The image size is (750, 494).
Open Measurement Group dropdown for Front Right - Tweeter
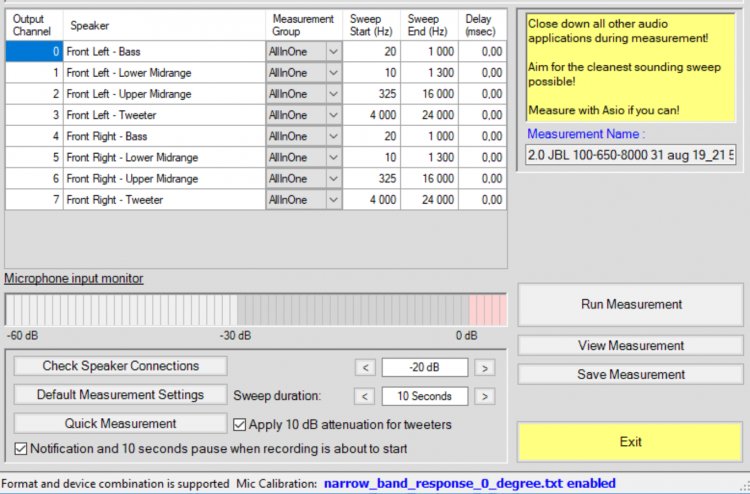click(333, 200)
